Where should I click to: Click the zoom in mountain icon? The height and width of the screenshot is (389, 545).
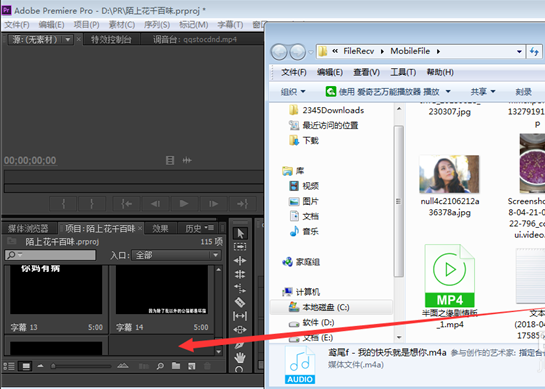point(123,366)
